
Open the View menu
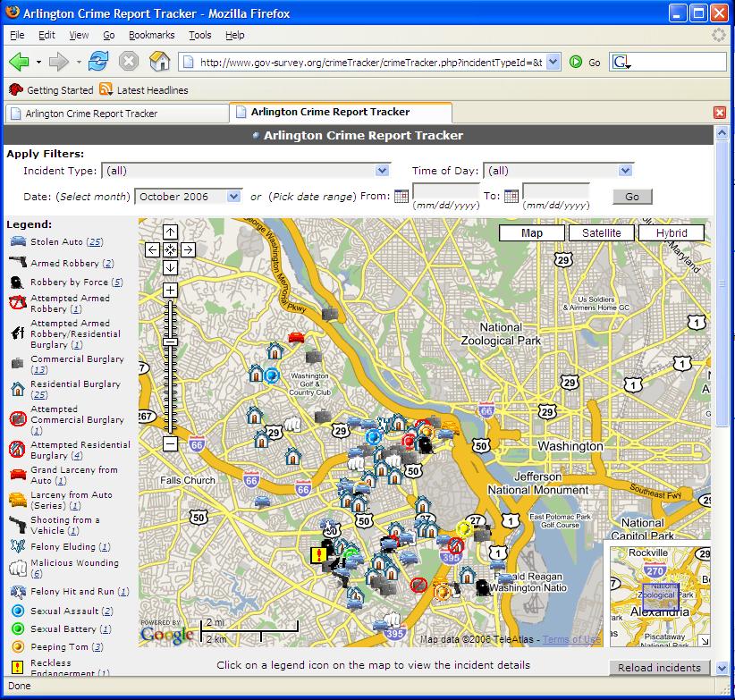(x=79, y=35)
